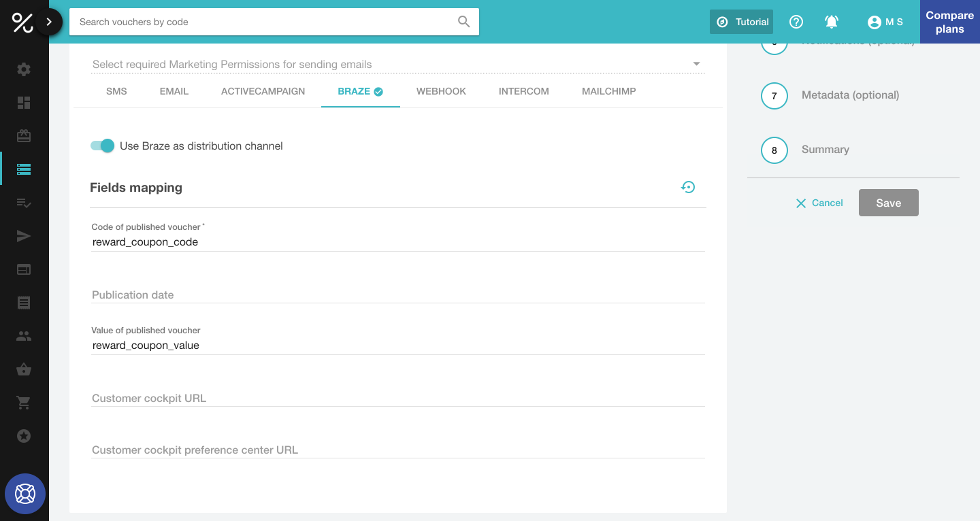Open the M S user account menu
980x521 pixels.
[885, 22]
